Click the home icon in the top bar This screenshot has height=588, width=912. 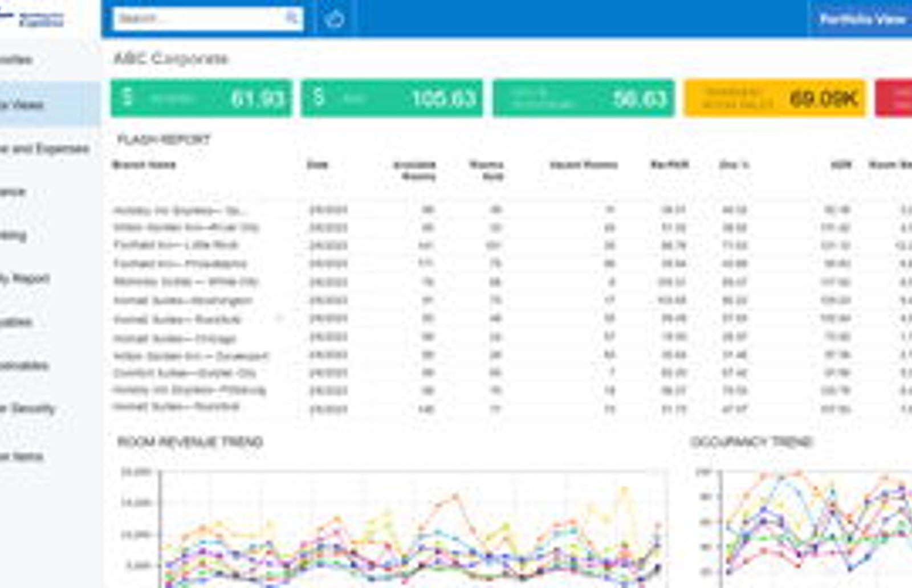pos(335,19)
